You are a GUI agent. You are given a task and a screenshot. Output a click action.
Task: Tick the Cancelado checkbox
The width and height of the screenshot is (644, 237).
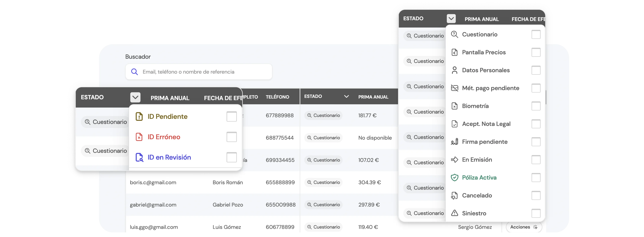[x=536, y=196]
